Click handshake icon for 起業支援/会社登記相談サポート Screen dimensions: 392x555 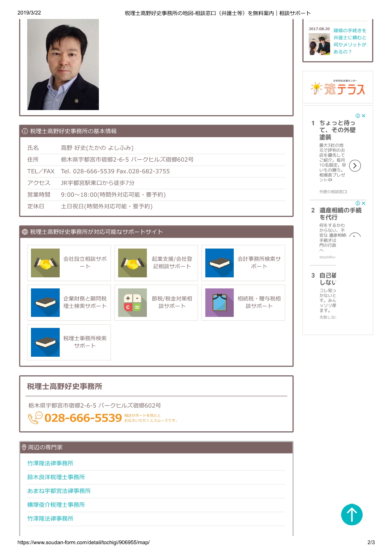(132, 263)
